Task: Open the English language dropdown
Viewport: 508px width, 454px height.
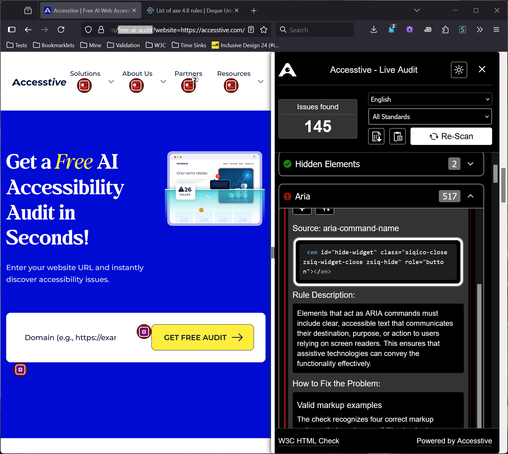Action: (x=430, y=99)
